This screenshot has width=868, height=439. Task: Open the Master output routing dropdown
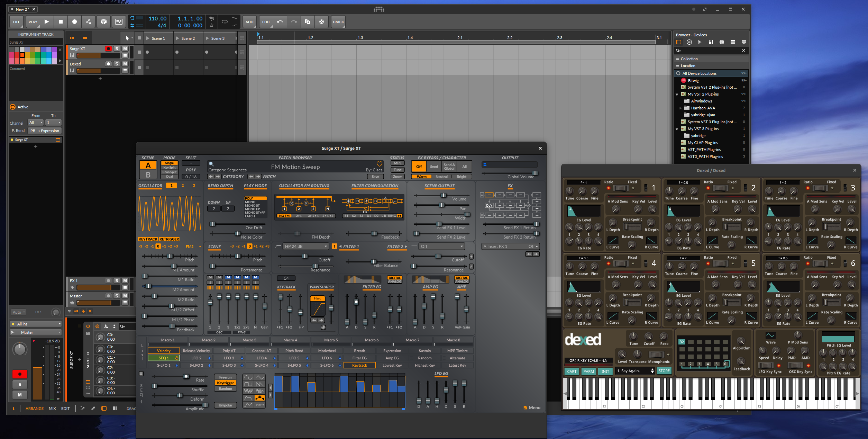[36, 332]
